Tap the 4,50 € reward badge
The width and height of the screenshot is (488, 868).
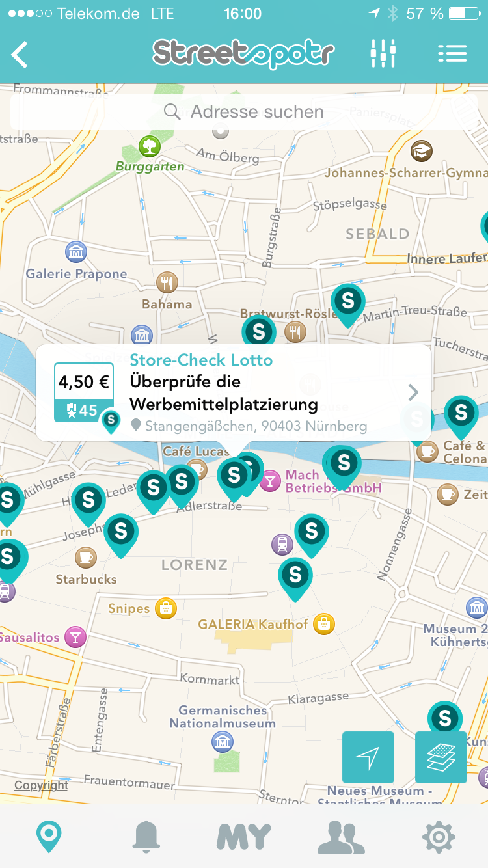(84, 392)
